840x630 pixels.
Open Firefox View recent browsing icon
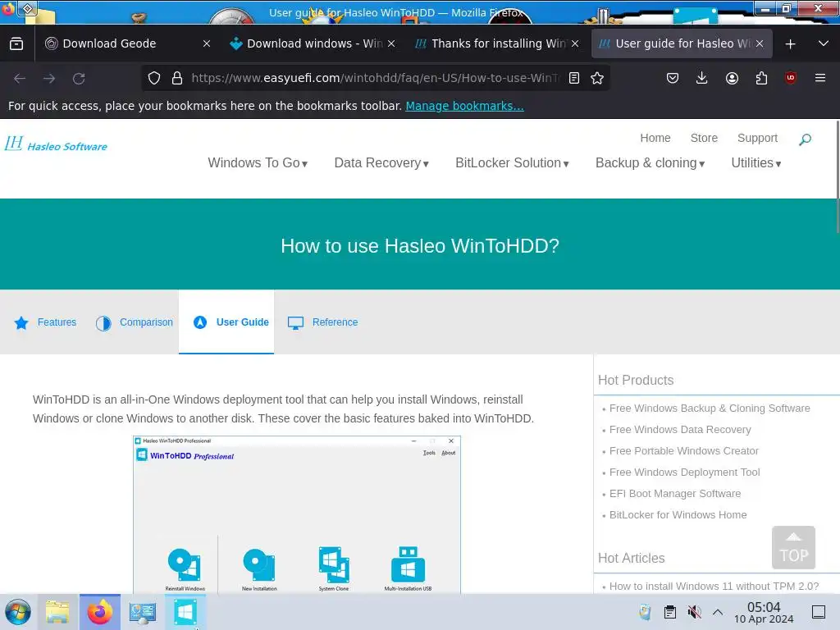coord(16,44)
